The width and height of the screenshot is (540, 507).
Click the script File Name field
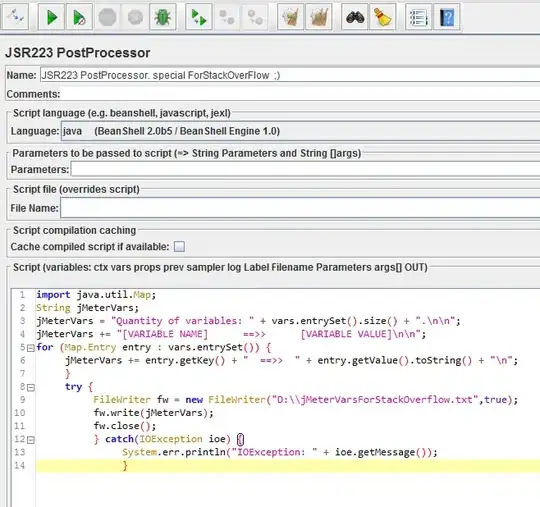(300, 208)
